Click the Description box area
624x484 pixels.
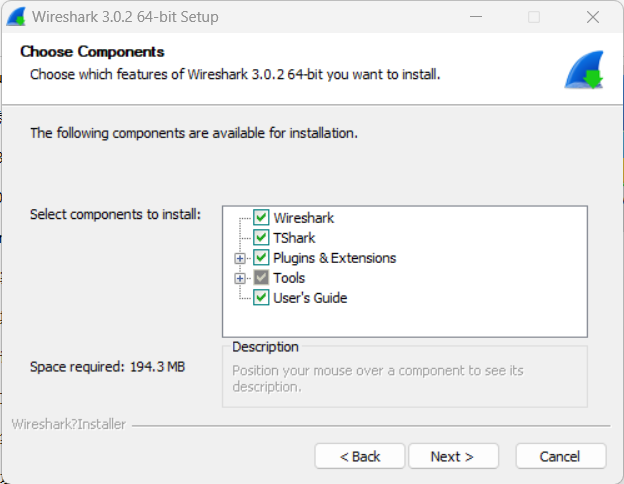point(404,379)
